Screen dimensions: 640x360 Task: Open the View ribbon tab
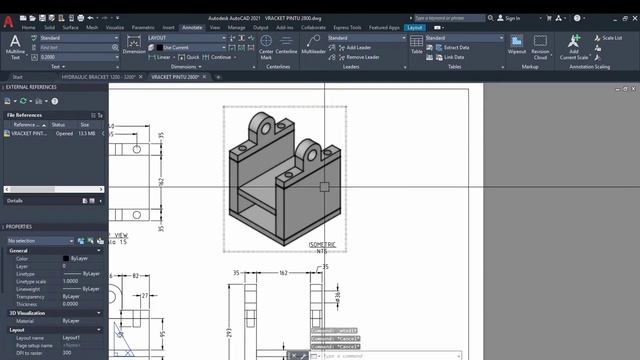[215, 28]
